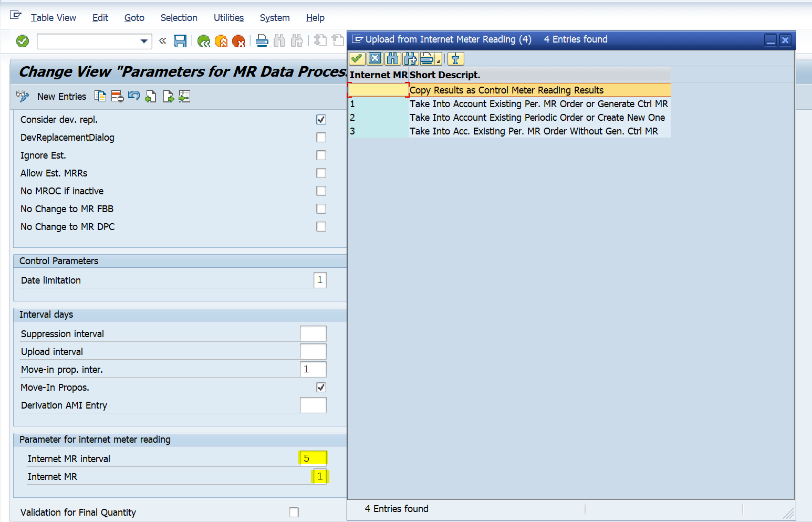The width and height of the screenshot is (812, 522).
Task: Click the Internet MR column header
Action: [x=378, y=75]
